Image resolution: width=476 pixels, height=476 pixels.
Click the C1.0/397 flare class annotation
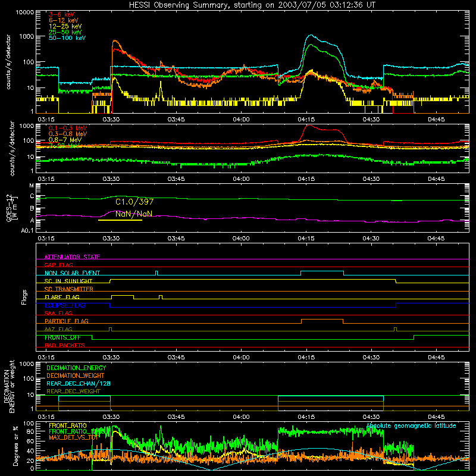pos(134,202)
